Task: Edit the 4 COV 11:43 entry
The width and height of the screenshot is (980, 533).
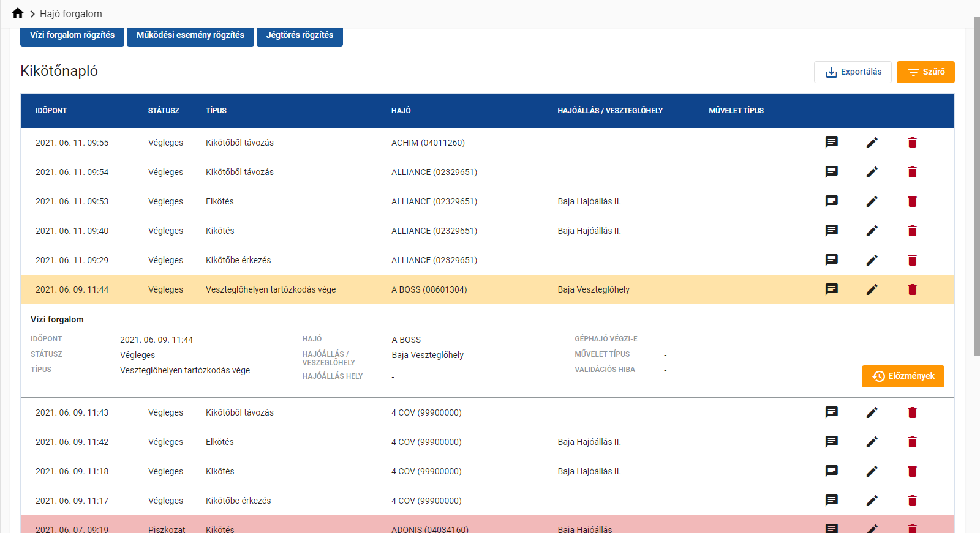Action: pyautogui.click(x=872, y=412)
